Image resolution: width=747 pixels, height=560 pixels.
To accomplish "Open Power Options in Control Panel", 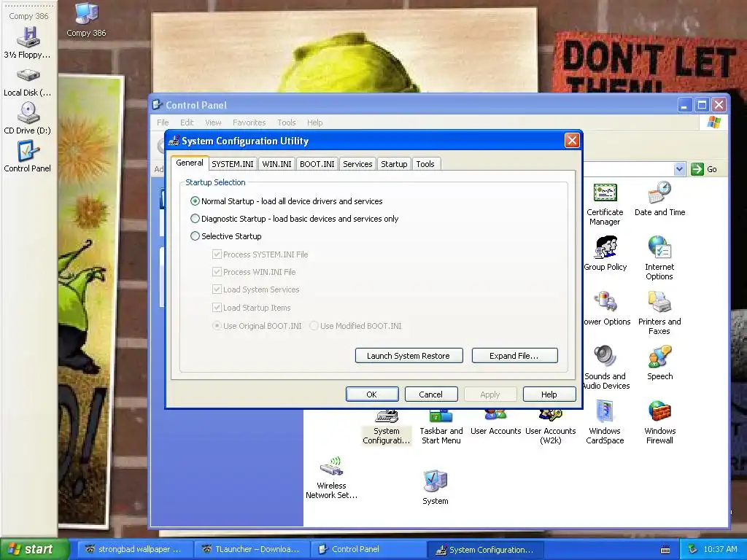I will coord(606,308).
